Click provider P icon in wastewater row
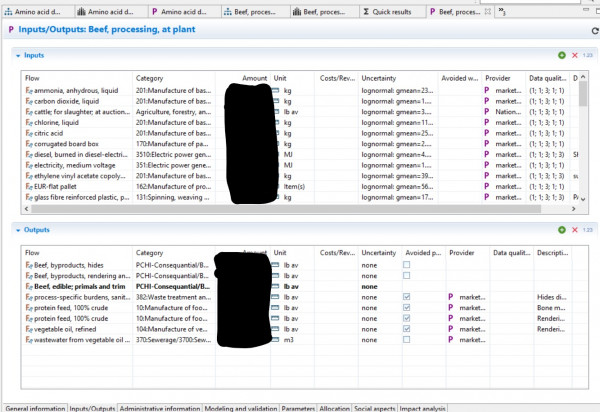Viewport: 600px width, 412px height. [x=450, y=340]
